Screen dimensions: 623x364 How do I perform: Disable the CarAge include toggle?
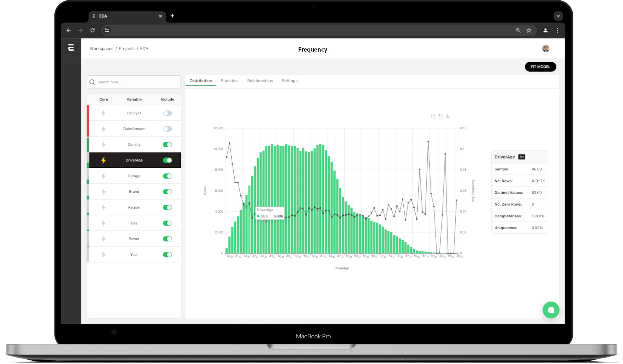(167, 176)
